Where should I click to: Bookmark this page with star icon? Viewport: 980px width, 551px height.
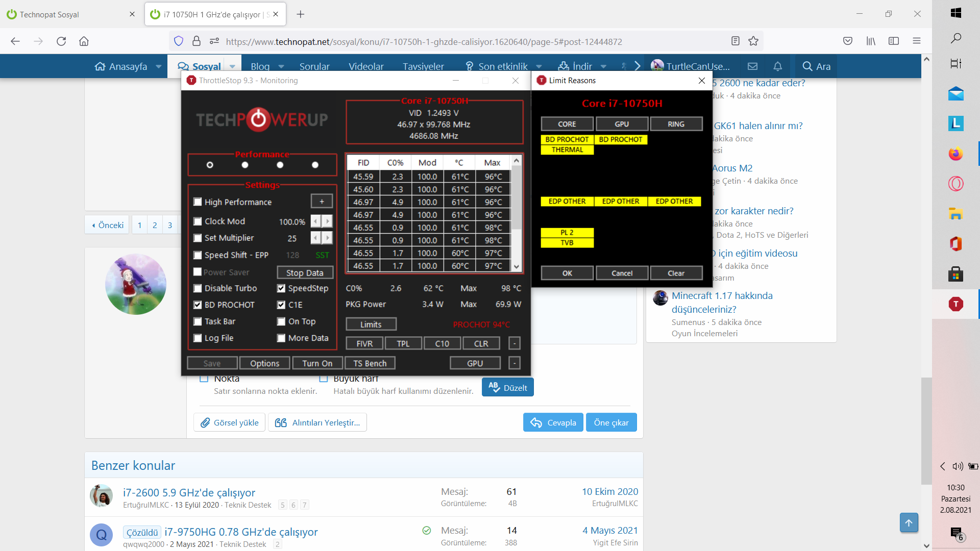click(753, 41)
